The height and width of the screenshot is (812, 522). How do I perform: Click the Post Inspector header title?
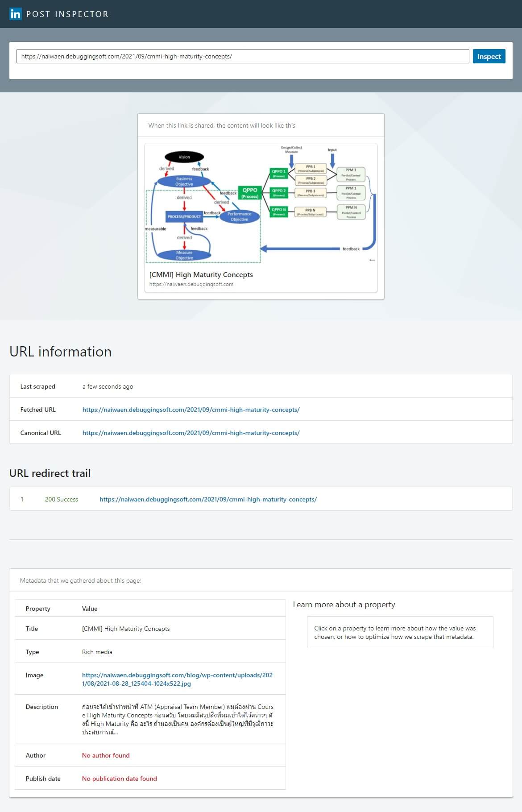[x=67, y=14]
